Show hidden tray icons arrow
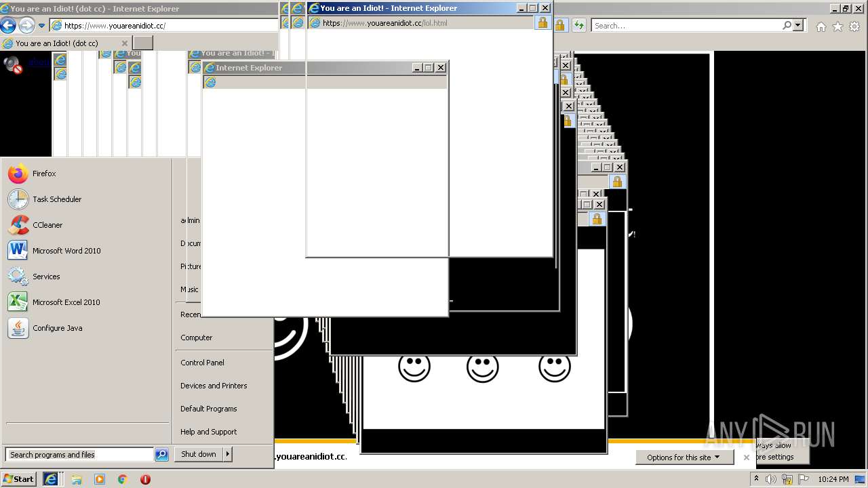This screenshot has height=488, width=868. [756, 479]
